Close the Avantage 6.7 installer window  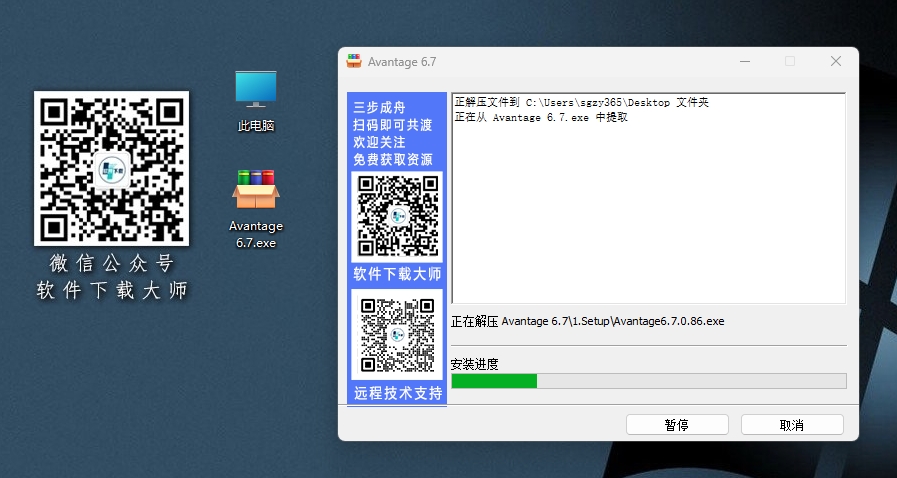836,61
